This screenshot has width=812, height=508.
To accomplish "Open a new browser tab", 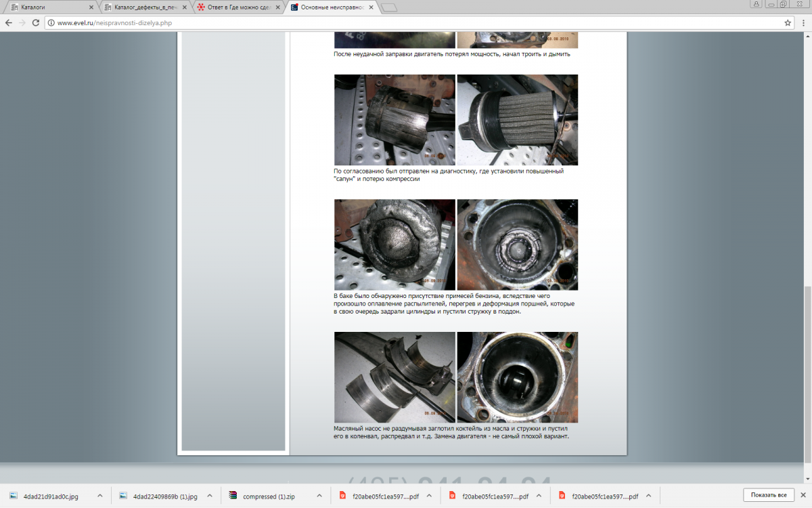I will pos(389,7).
